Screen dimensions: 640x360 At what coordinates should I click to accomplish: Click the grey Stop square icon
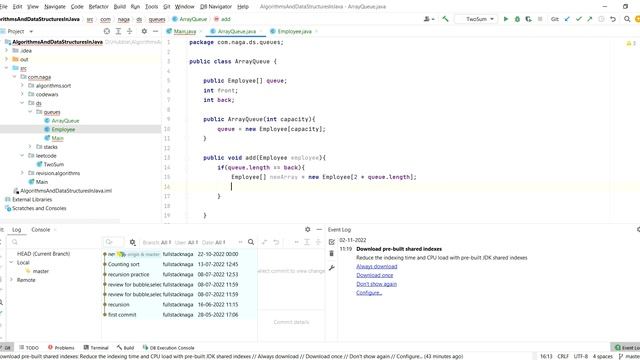point(540,19)
